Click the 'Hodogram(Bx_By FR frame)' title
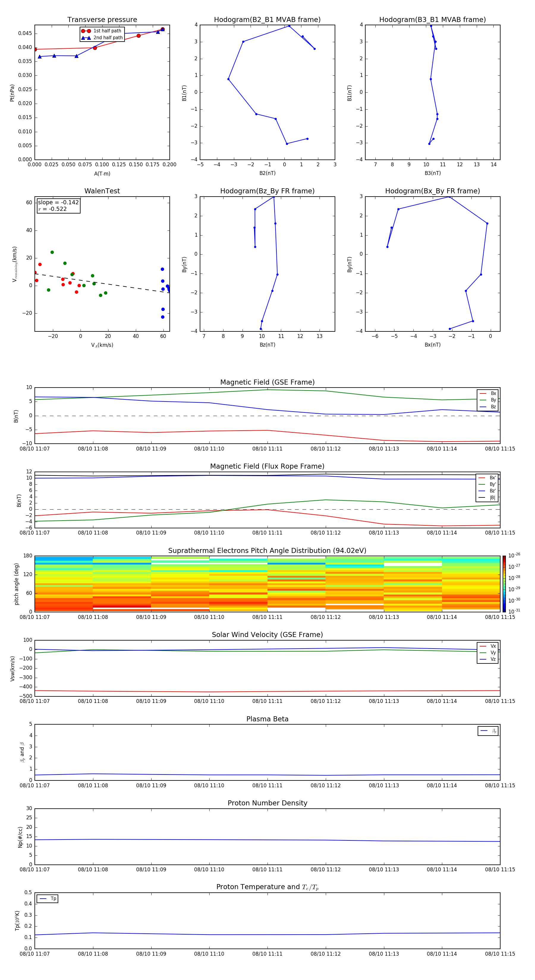 [432, 191]
